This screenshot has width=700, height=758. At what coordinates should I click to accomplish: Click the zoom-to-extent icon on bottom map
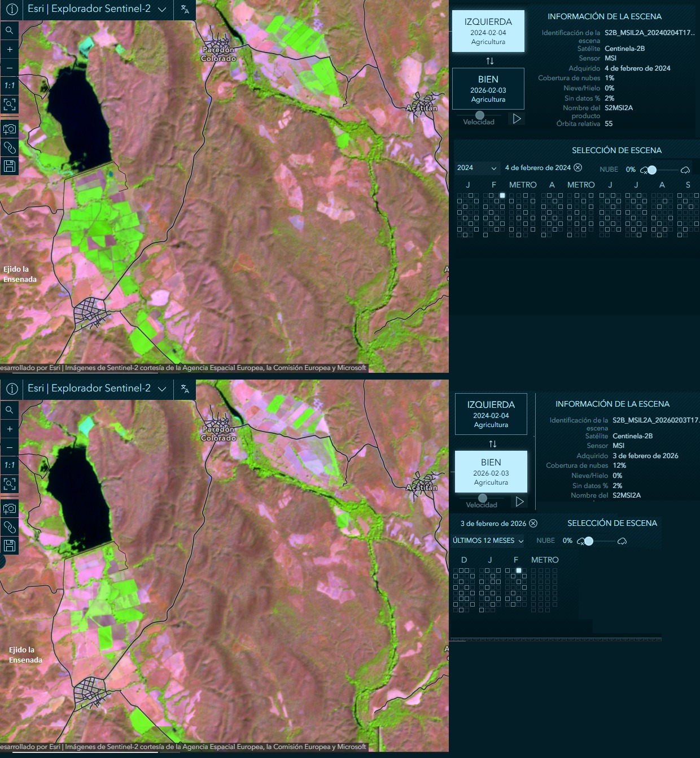tap(10, 484)
